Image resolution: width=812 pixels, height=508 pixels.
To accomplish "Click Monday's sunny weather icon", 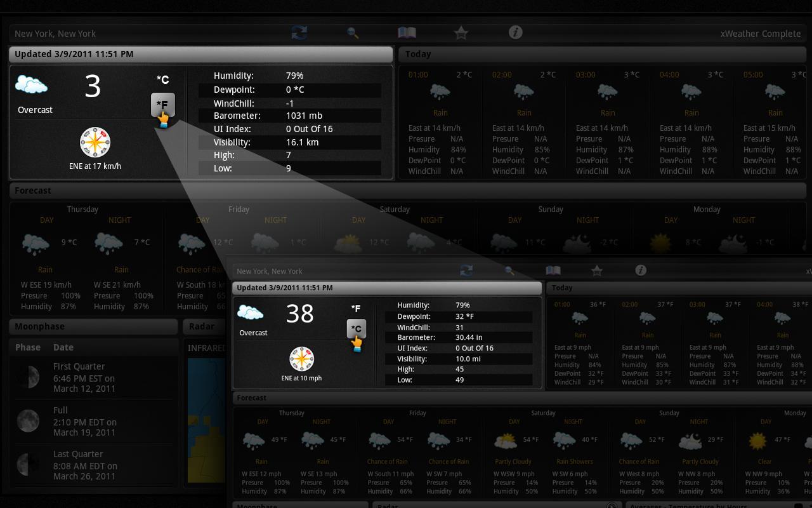I will click(660, 242).
